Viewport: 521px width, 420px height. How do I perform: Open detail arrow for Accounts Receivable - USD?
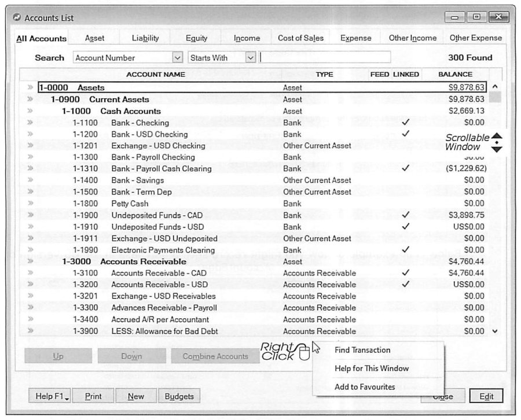coord(30,284)
